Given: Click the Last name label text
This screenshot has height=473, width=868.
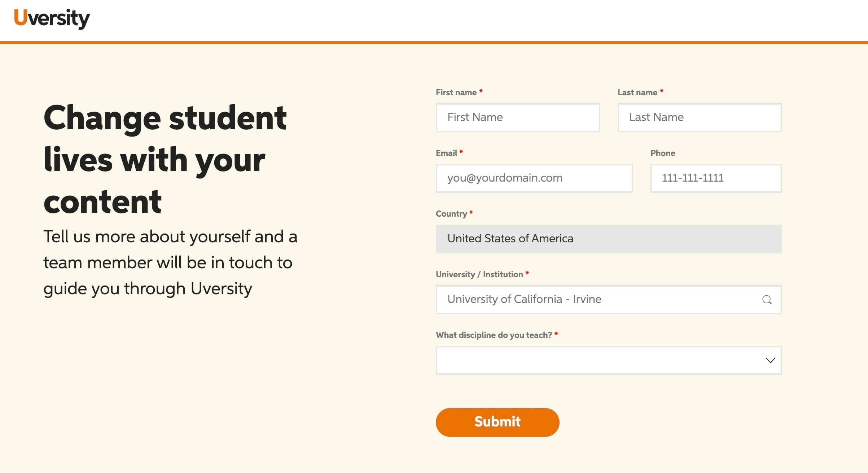Looking at the screenshot, I should (638, 92).
